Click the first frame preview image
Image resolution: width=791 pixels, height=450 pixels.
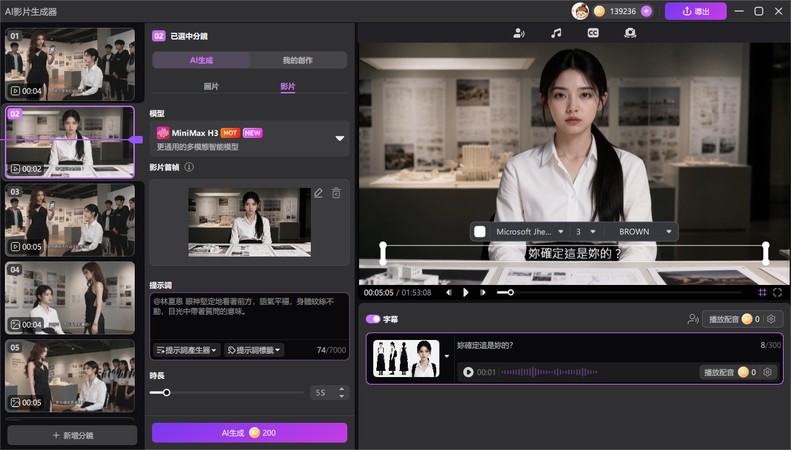click(249, 222)
